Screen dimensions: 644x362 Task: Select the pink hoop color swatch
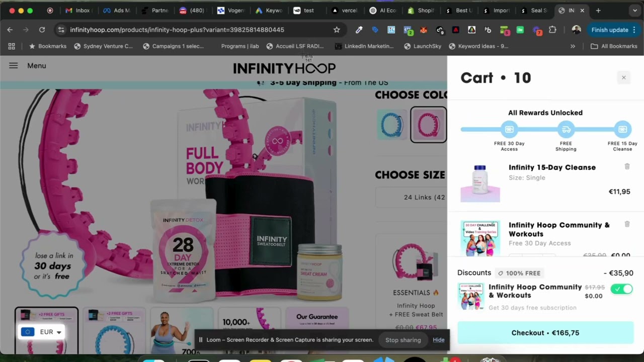tap(428, 125)
